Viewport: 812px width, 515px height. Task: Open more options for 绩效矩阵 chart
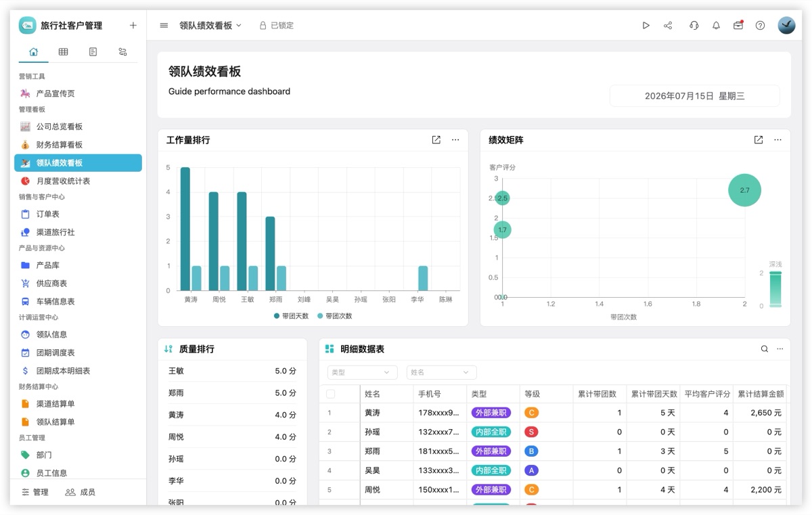(x=777, y=140)
